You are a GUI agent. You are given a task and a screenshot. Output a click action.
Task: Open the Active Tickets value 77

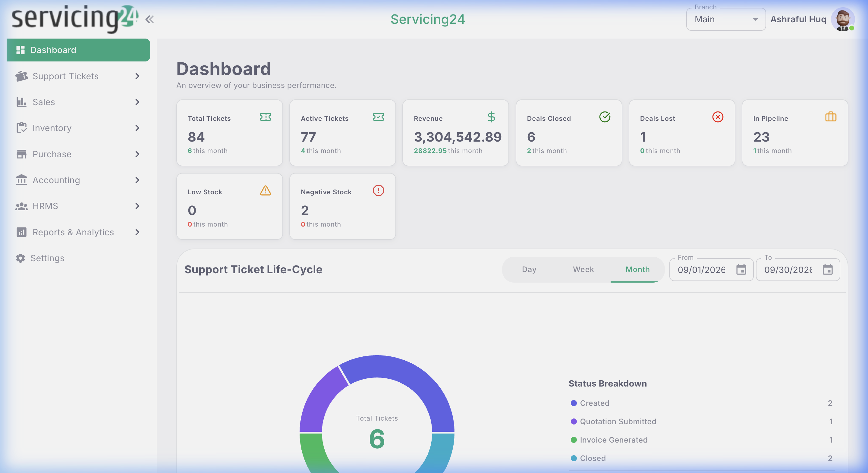[308, 137]
